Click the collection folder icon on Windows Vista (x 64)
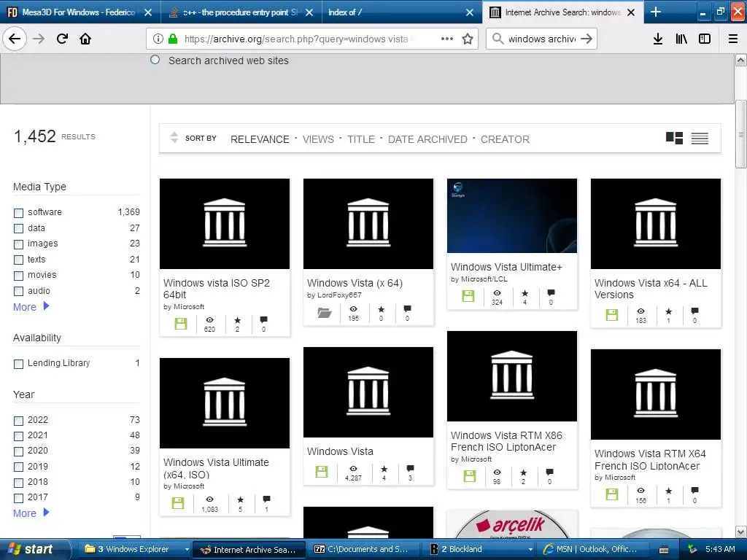Viewport: 747px width, 560px height. 325,312
